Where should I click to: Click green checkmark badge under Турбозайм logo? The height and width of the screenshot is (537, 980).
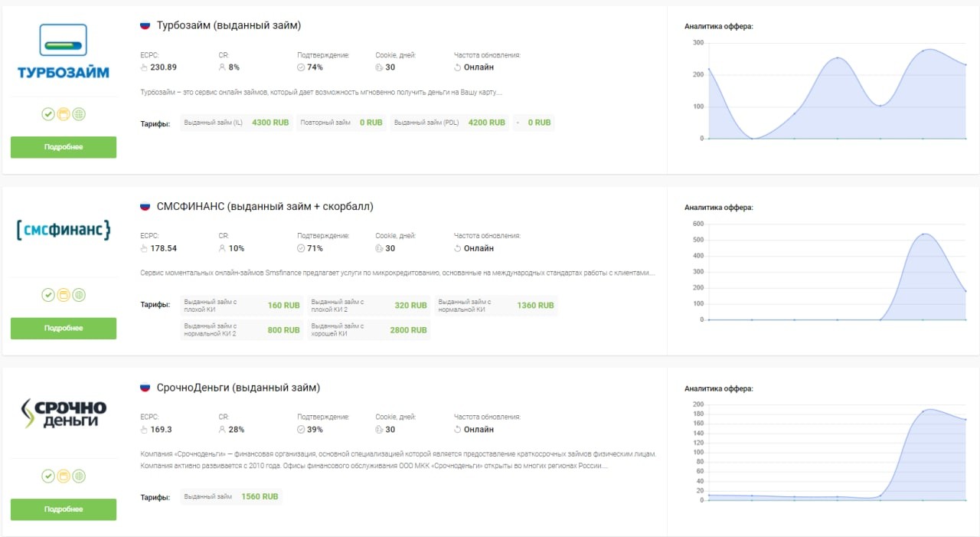coord(48,114)
